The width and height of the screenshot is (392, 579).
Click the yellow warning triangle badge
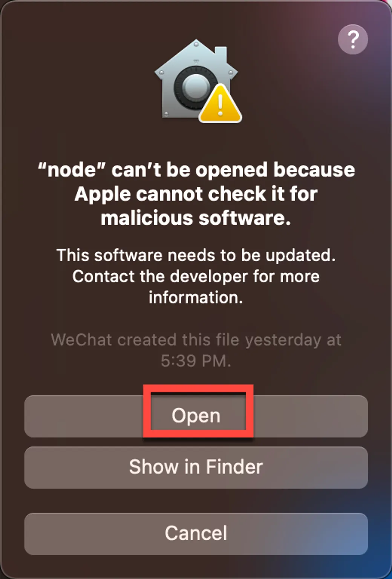(220, 104)
